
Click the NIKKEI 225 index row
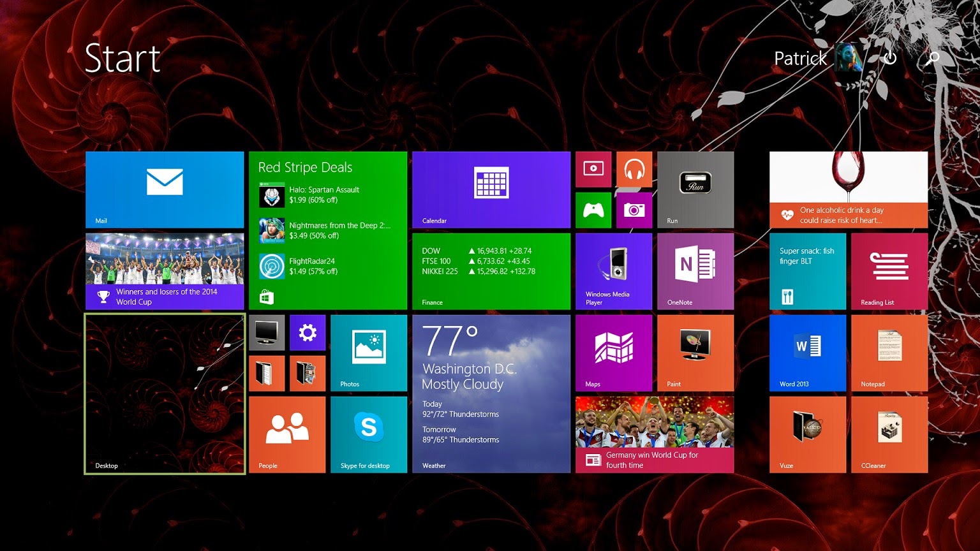(x=479, y=271)
